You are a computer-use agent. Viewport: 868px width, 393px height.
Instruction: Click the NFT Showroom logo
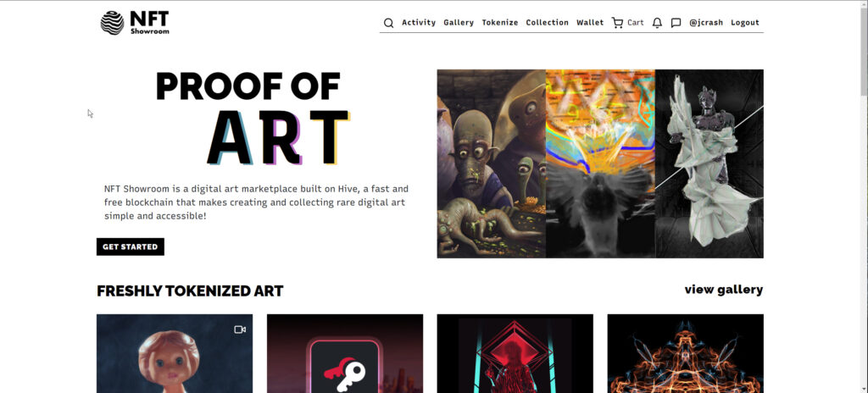pos(135,23)
